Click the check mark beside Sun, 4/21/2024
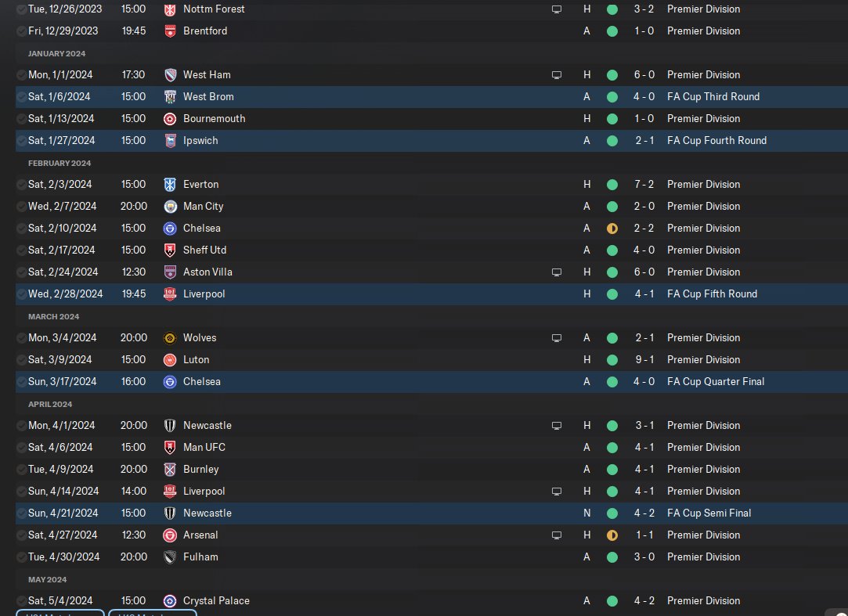Viewport: 848px width, 616px height. click(x=21, y=513)
